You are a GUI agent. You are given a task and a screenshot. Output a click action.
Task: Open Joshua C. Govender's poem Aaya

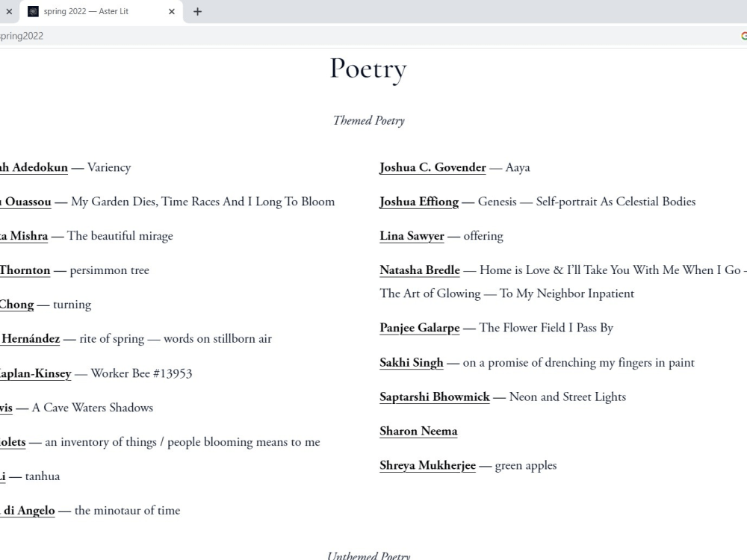pos(433,167)
